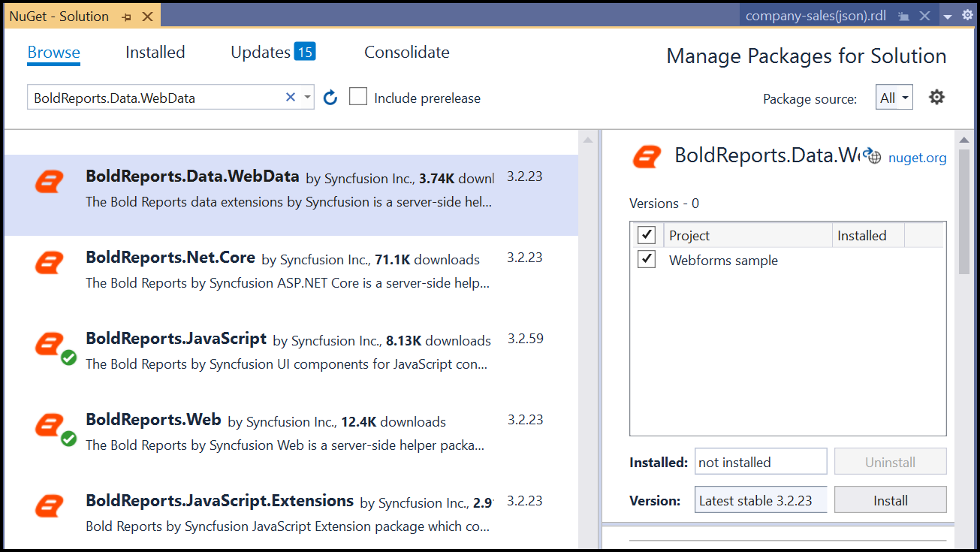The height and width of the screenshot is (552, 980).
Task: Click the globe icon beside nuget.org
Action: coord(871,156)
